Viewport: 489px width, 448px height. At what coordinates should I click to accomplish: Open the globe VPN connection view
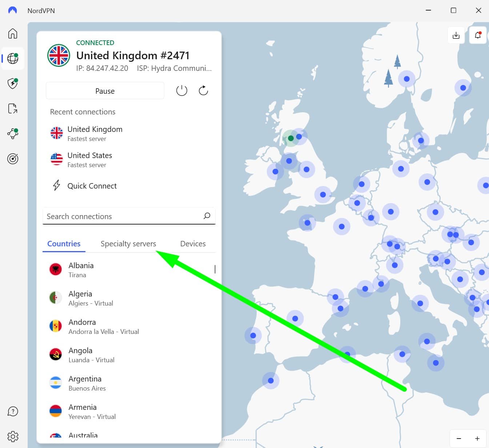coord(13,58)
